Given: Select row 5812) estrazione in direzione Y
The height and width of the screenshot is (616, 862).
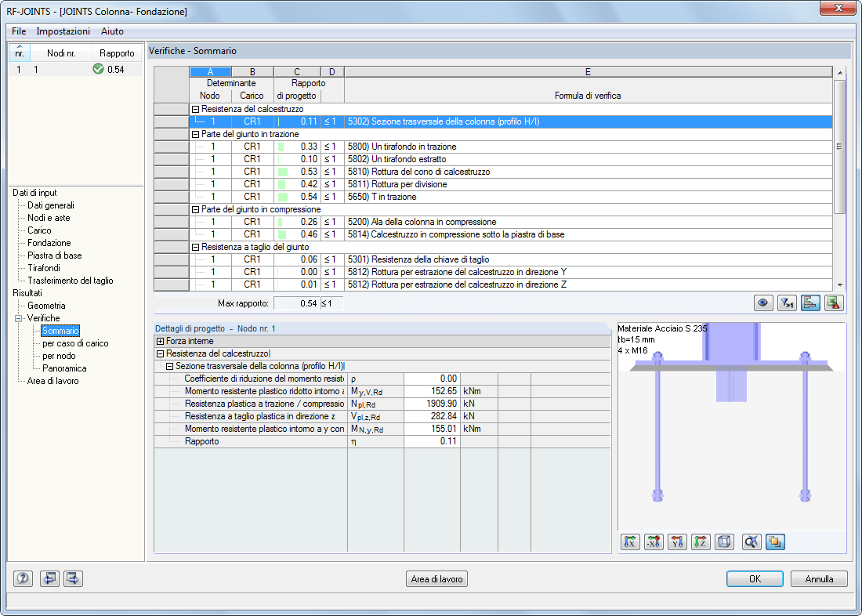Looking at the screenshot, I should tap(511, 272).
